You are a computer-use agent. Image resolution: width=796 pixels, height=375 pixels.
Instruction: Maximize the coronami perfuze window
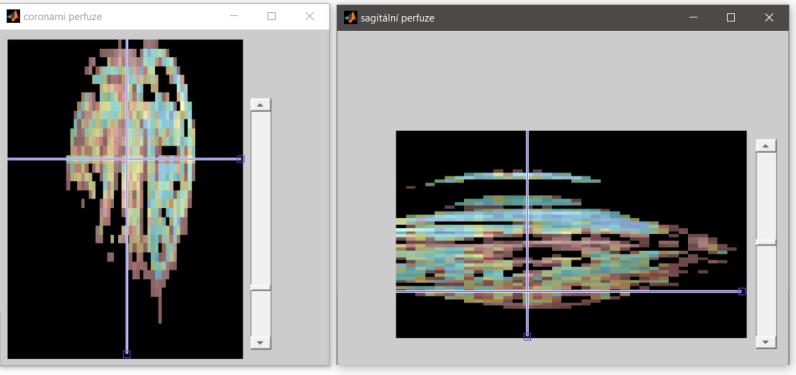coord(272,16)
